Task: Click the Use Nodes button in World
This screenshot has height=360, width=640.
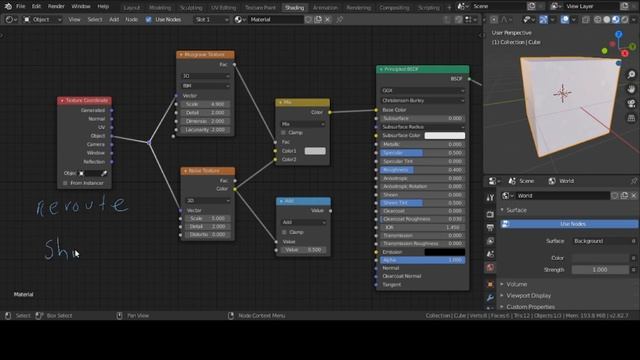Action: [x=569, y=224]
